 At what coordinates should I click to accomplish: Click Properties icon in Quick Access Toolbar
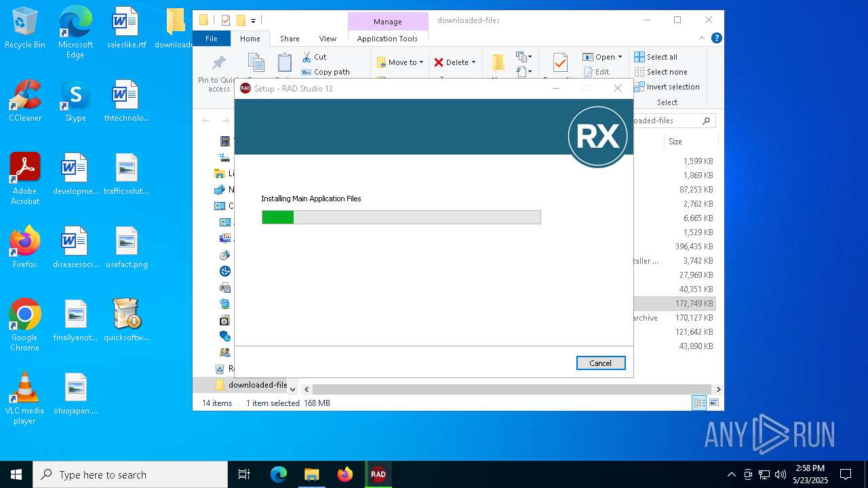pyautogui.click(x=226, y=20)
